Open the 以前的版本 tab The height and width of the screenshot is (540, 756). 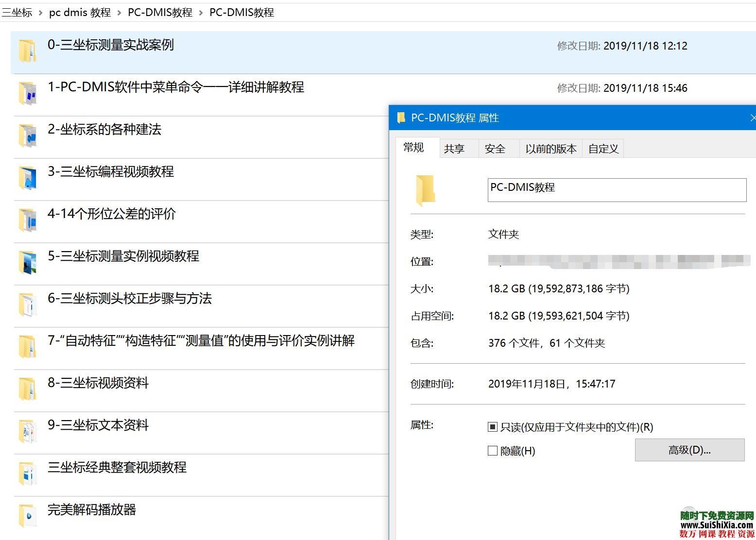pos(550,148)
